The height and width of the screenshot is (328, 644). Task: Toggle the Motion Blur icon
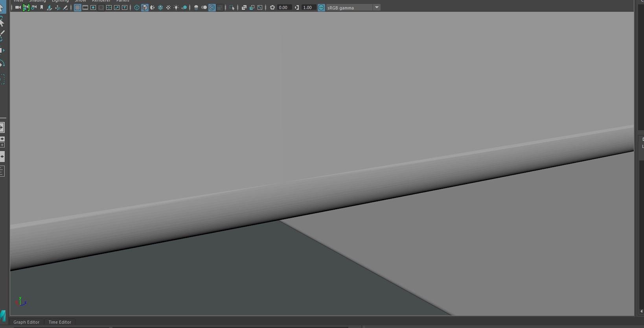click(x=204, y=7)
